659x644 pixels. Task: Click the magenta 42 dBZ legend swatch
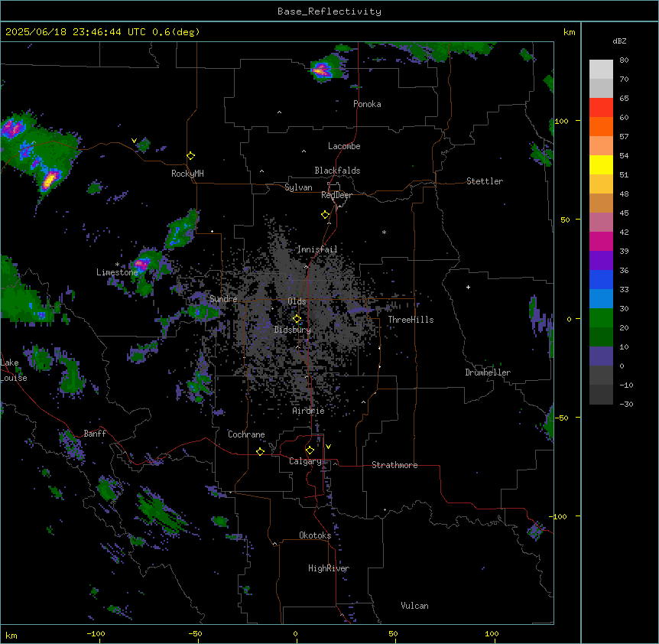(601, 241)
